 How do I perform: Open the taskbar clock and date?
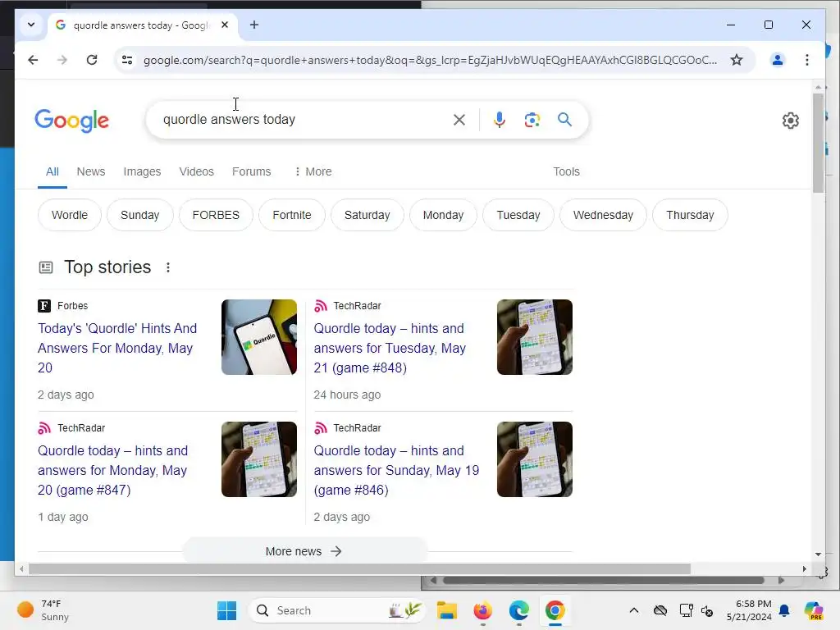pos(749,610)
